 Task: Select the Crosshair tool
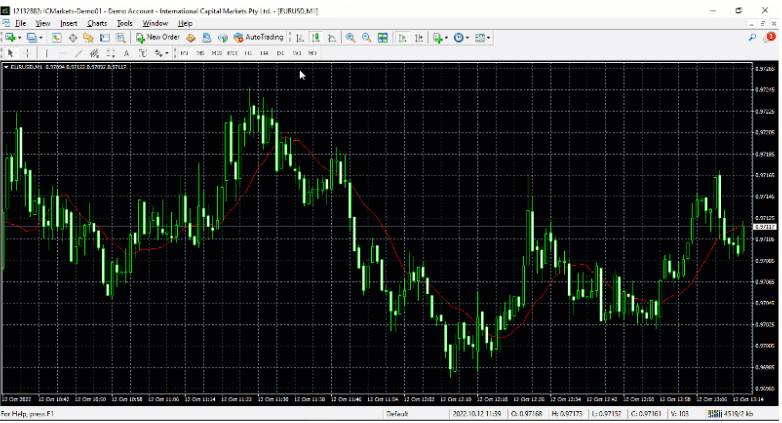pyautogui.click(x=25, y=52)
